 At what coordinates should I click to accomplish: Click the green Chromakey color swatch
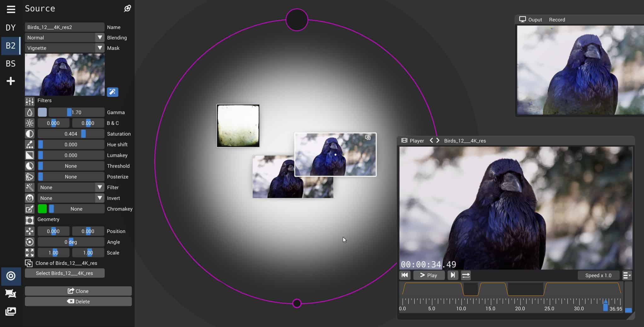point(42,209)
